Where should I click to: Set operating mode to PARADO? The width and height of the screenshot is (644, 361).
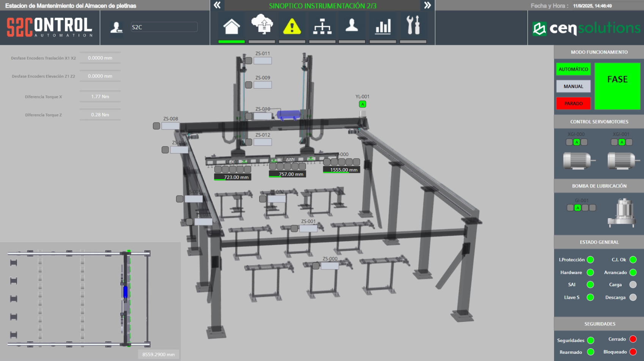point(573,103)
